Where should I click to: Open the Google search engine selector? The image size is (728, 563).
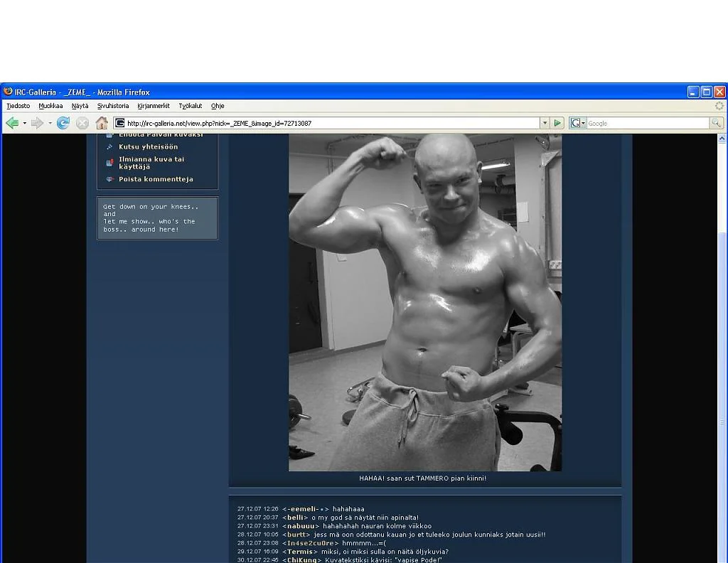pyautogui.click(x=577, y=123)
